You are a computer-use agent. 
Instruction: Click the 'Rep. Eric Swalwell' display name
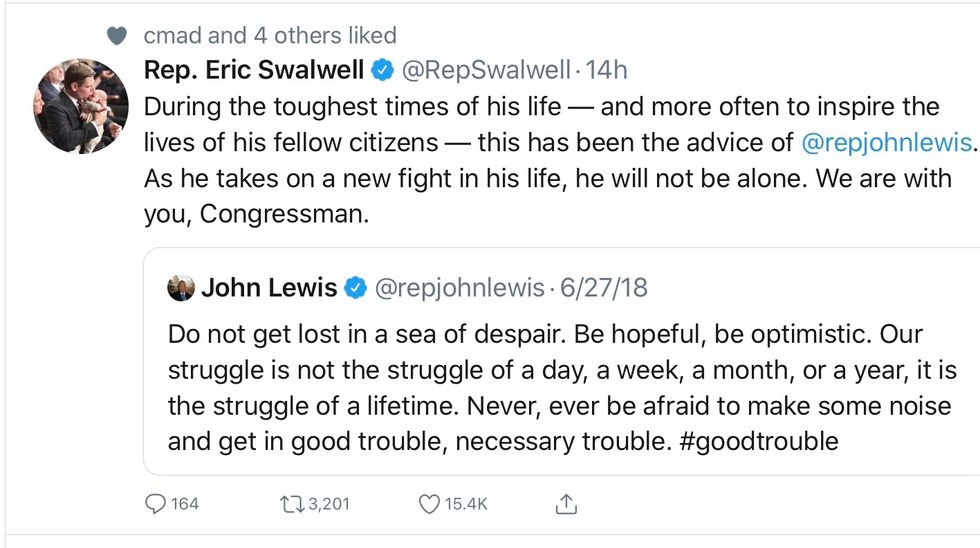tap(255, 70)
